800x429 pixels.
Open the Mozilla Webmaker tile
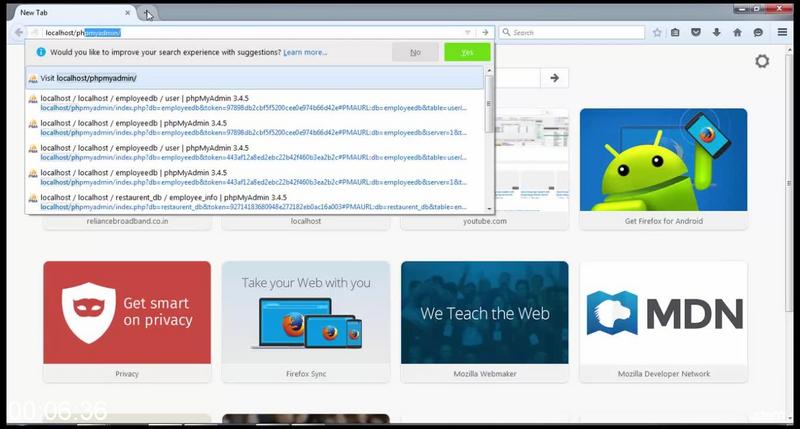click(x=485, y=322)
